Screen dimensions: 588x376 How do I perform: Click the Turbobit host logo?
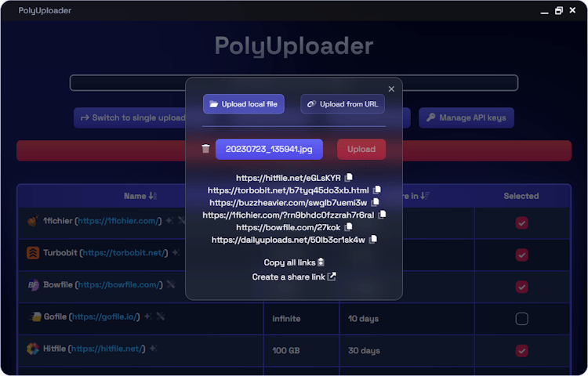click(33, 253)
